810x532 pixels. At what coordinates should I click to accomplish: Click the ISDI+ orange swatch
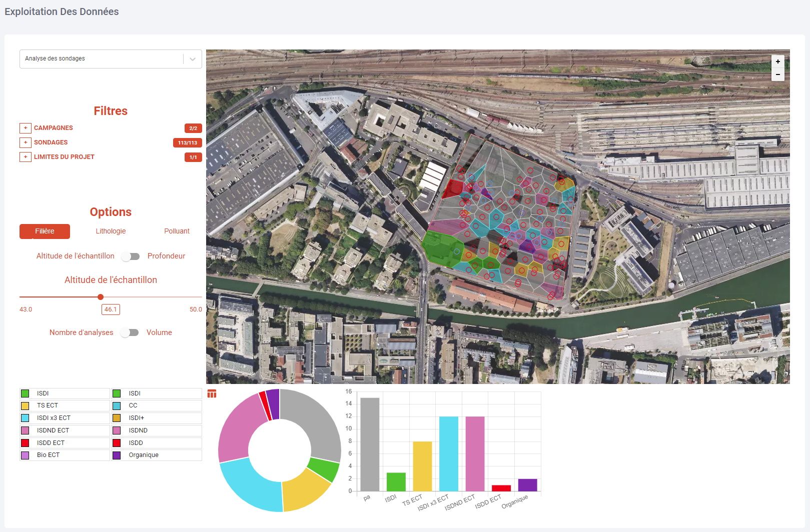[x=117, y=418]
